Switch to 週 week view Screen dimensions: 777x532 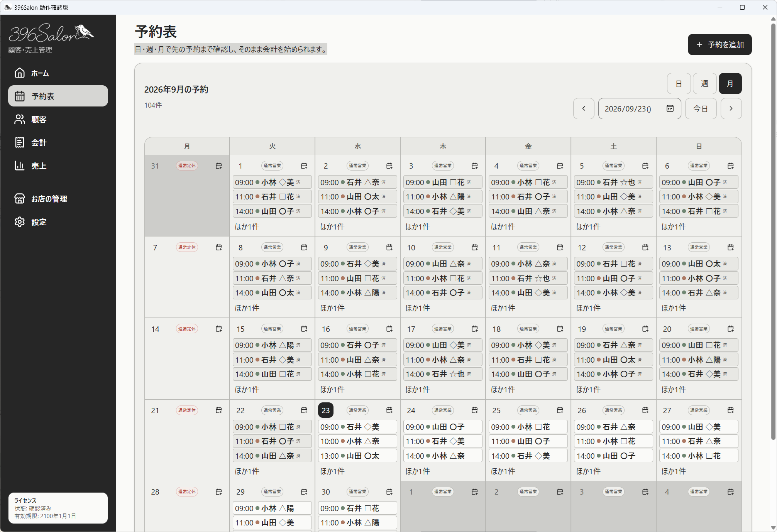pos(704,83)
